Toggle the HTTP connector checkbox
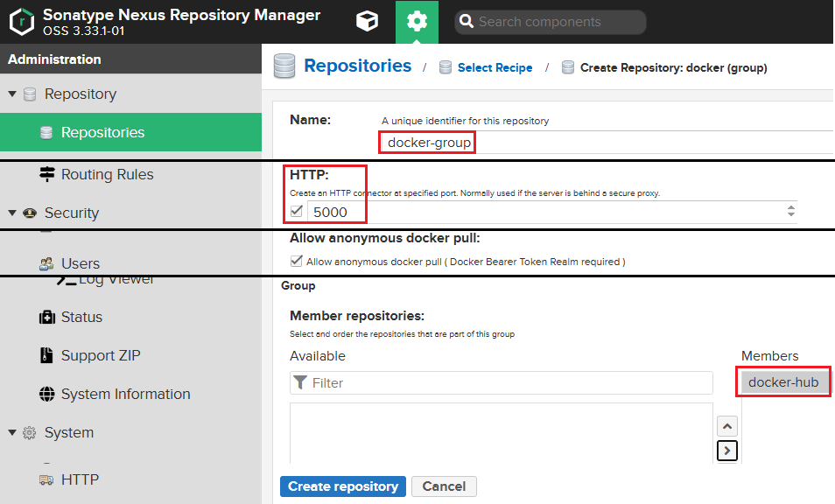This screenshot has width=835, height=504. (x=297, y=211)
